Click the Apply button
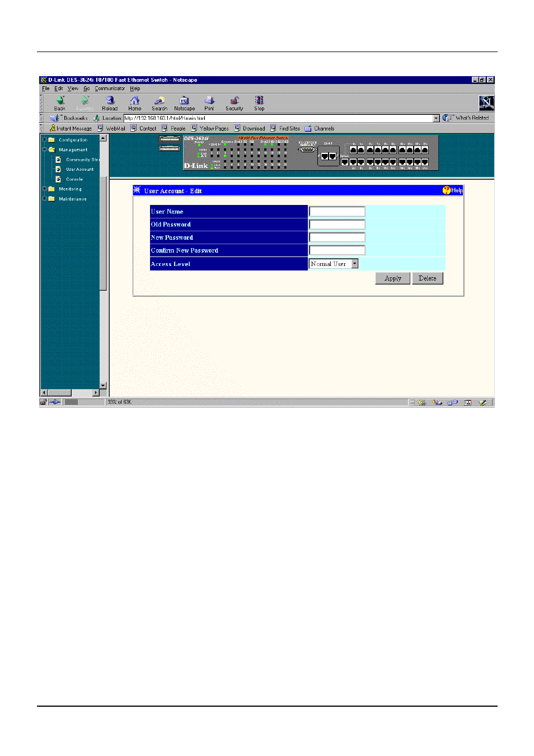 393,278
